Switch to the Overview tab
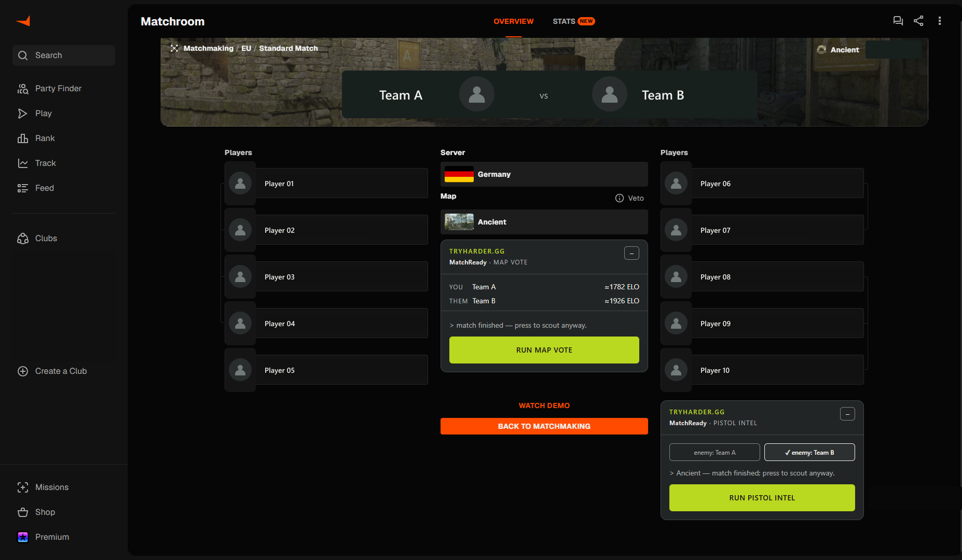Image resolution: width=962 pixels, height=560 pixels. pyautogui.click(x=513, y=21)
